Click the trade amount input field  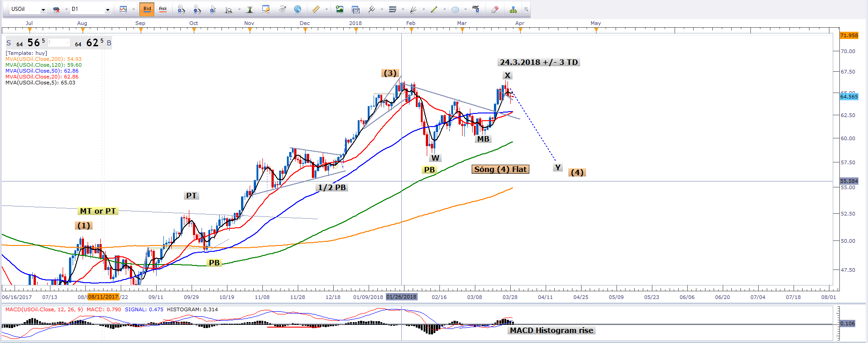click(59, 43)
